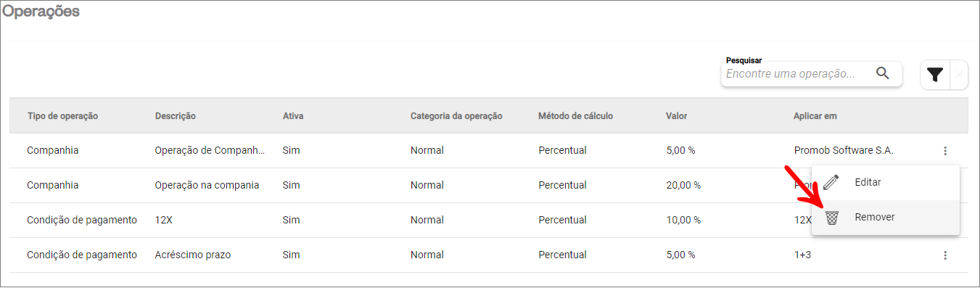Select the Operação na compania row

tap(489, 186)
